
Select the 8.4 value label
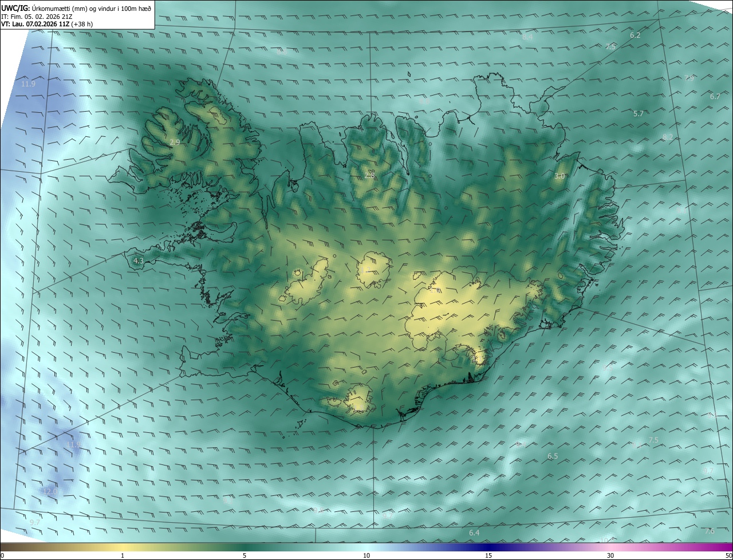click(x=527, y=37)
